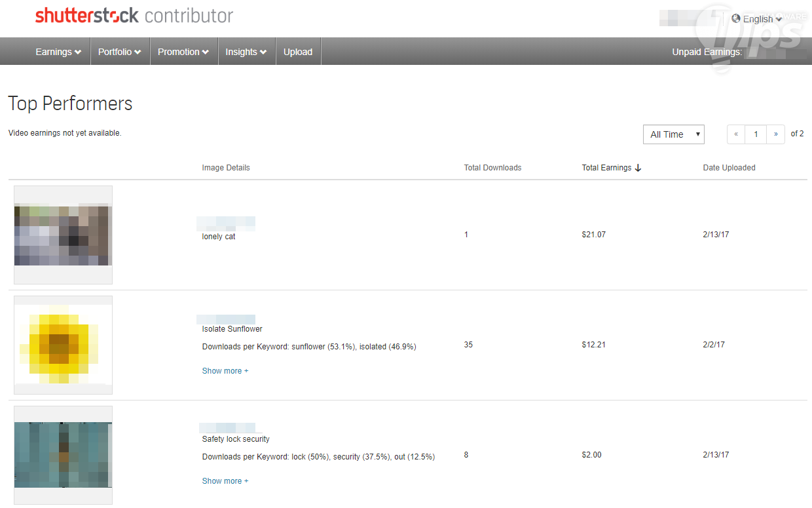
Task: Open the Earnings menu
Action: click(58, 52)
